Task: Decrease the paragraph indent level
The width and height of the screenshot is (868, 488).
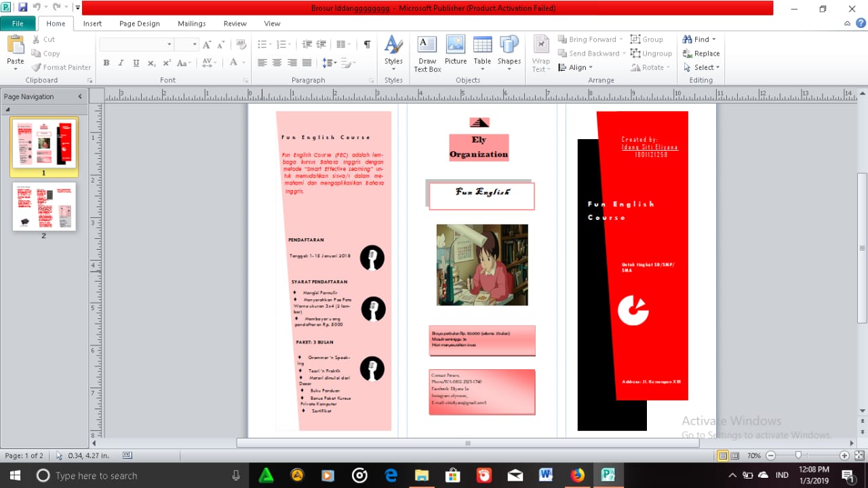Action: tap(307, 44)
